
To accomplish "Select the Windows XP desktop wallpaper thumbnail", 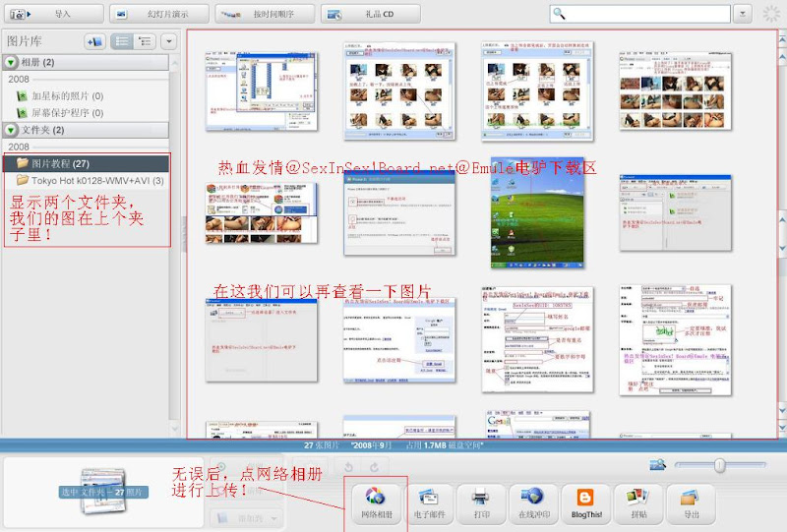I will [537, 212].
